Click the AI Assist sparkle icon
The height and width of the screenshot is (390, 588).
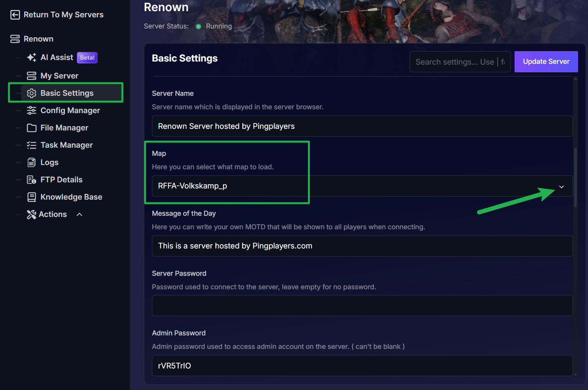coord(32,58)
